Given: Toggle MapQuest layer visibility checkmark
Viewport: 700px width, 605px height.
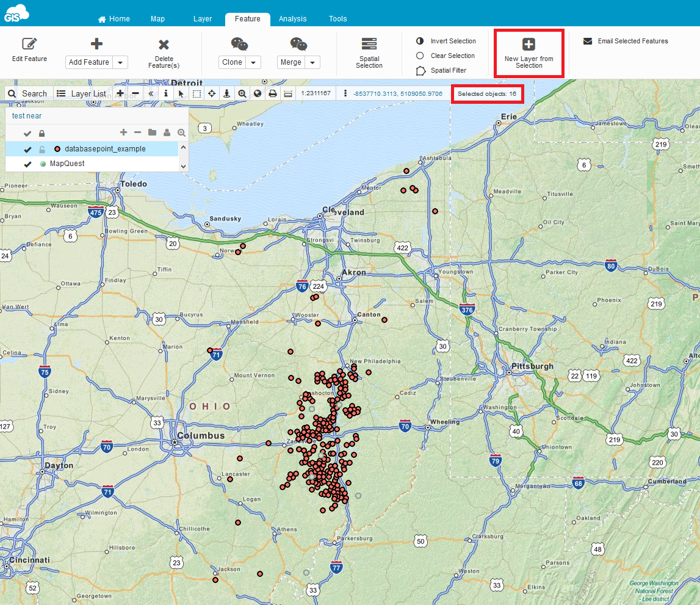Looking at the screenshot, I should coord(27,164).
